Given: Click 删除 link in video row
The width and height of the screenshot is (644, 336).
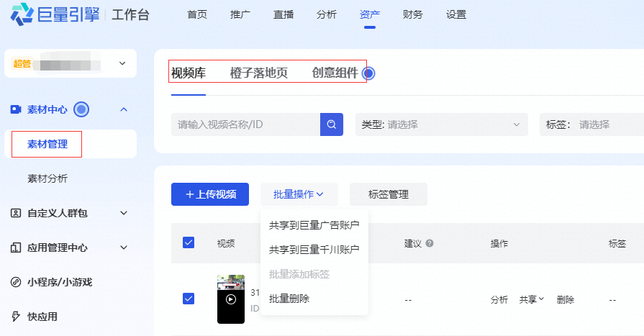Looking at the screenshot, I should [565, 300].
